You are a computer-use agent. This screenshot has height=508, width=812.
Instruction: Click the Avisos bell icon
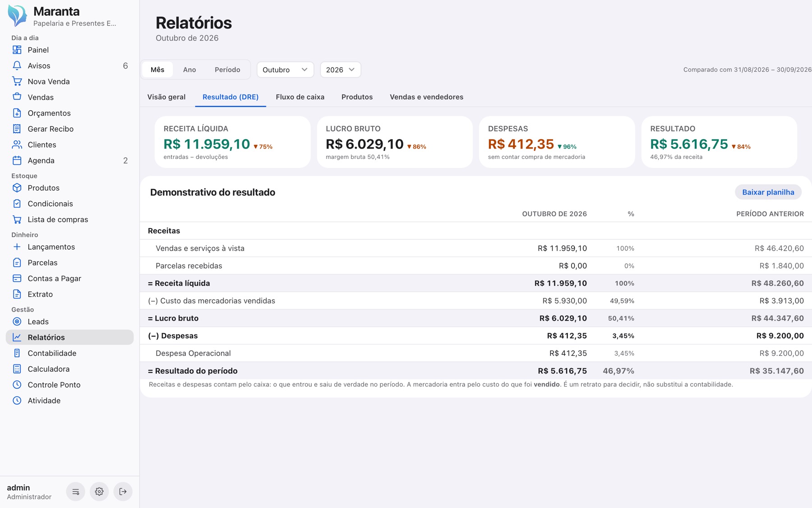coord(17,65)
